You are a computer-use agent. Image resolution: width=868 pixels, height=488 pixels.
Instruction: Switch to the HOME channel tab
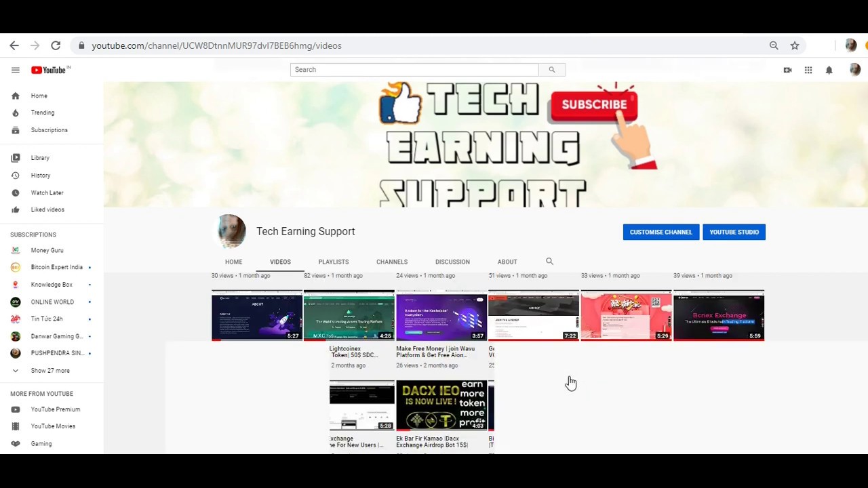[x=233, y=262]
